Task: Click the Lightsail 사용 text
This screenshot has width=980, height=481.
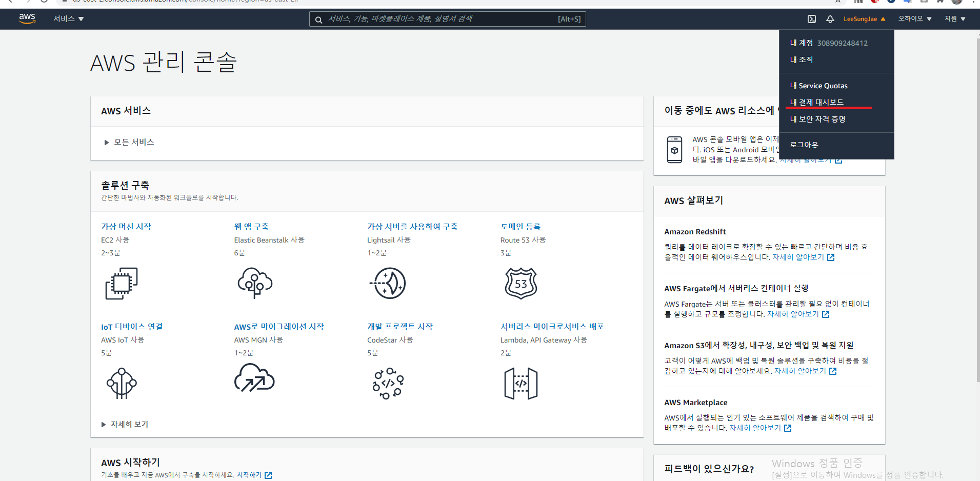Action: click(x=389, y=240)
